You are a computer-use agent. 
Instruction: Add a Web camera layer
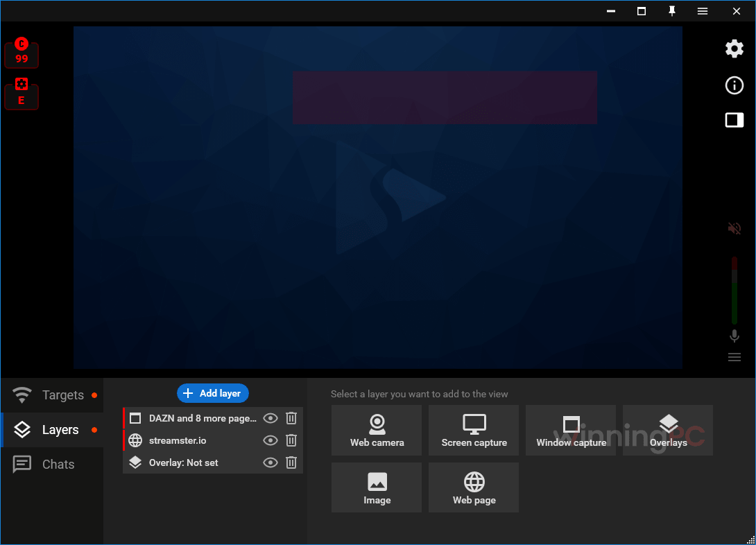coord(377,431)
